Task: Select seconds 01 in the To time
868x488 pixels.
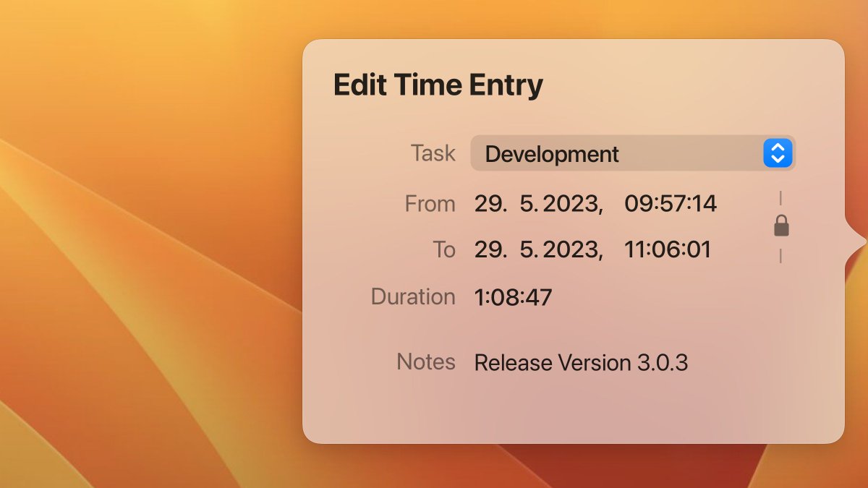Action: (699, 250)
